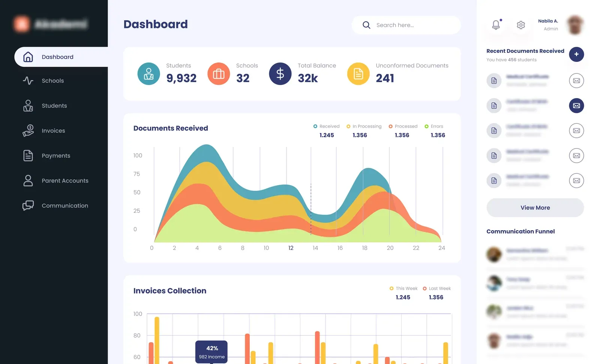The width and height of the screenshot is (600, 364).
Task: Click the Communication Funnel heading
Action: coord(520,231)
